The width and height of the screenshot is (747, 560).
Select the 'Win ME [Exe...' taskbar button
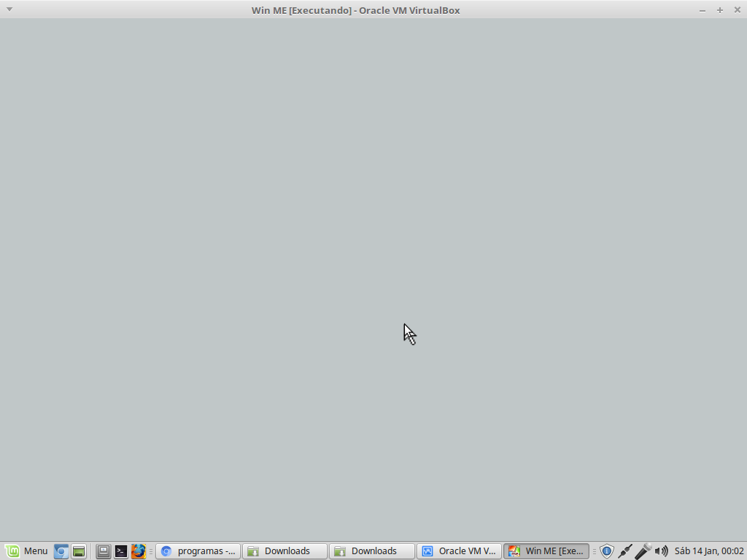tap(546, 551)
